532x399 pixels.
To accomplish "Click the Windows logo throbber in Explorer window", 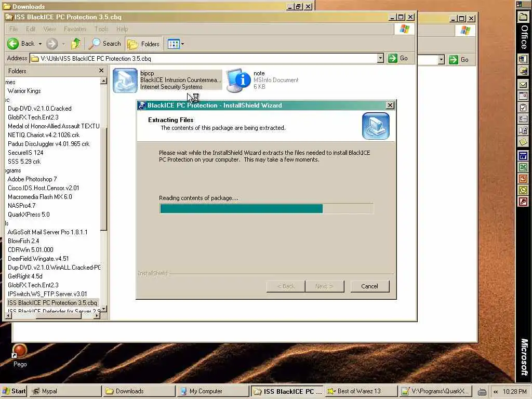I will click(x=404, y=29).
